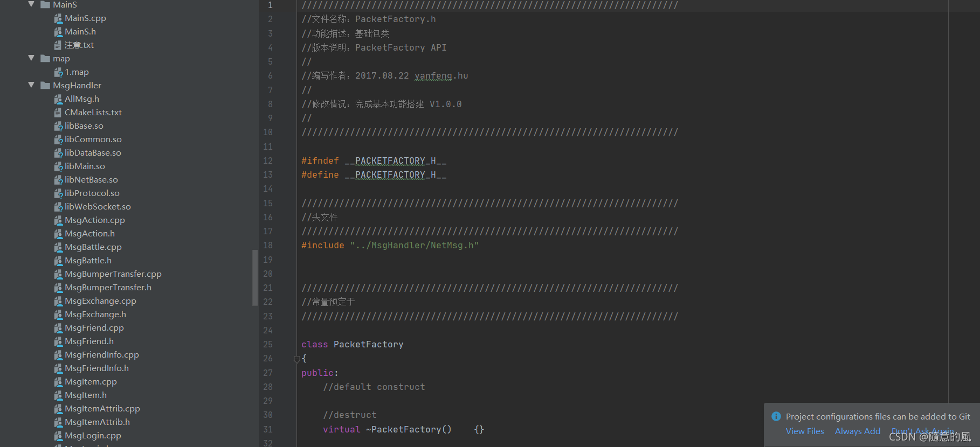The height and width of the screenshot is (447, 980).
Task: Select 注意.txt in project tree
Action: [x=79, y=45]
